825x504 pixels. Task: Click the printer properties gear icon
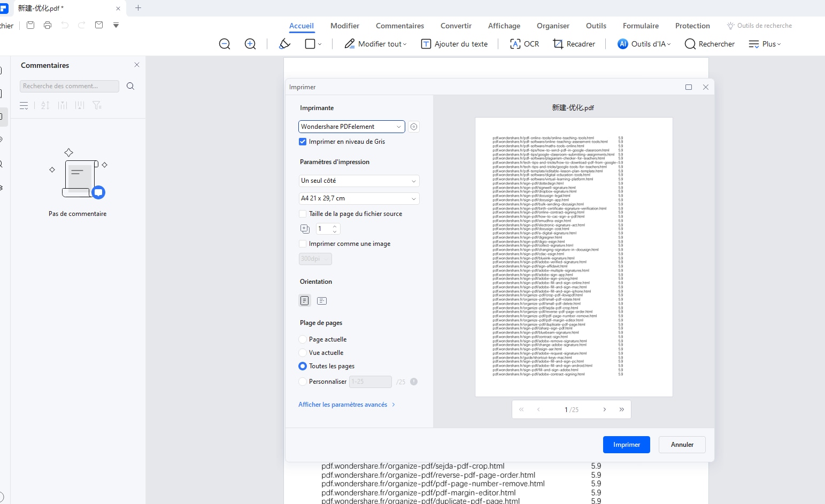pos(414,127)
